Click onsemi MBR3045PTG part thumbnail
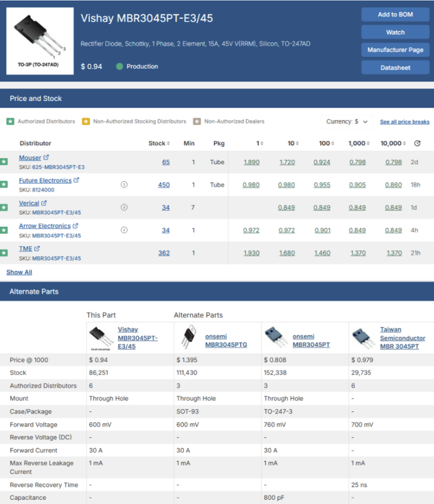Image resolution: width=434 pixels, height=504 pixels. coord(189,337)
